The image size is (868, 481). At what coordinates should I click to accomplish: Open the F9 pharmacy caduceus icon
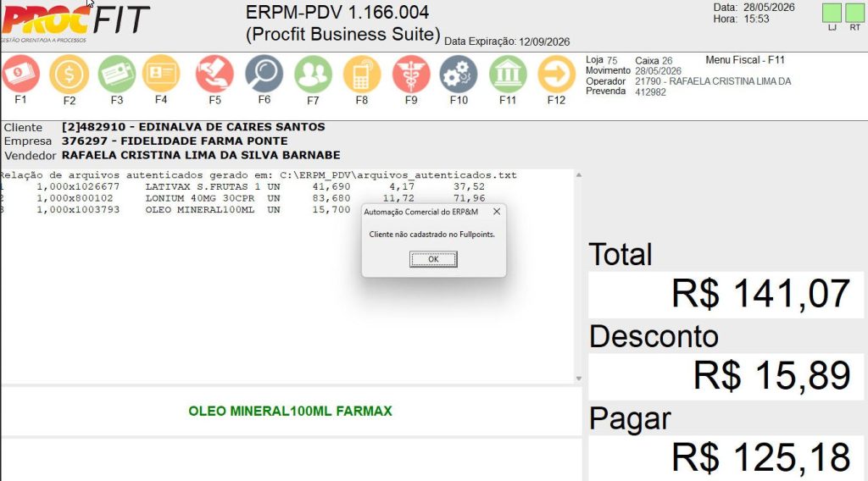pos(411,74)
